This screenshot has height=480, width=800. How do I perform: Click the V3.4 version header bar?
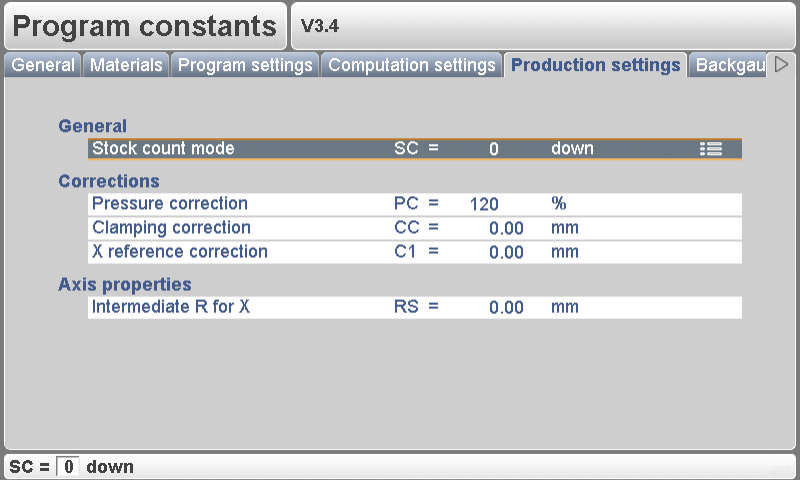543,27
